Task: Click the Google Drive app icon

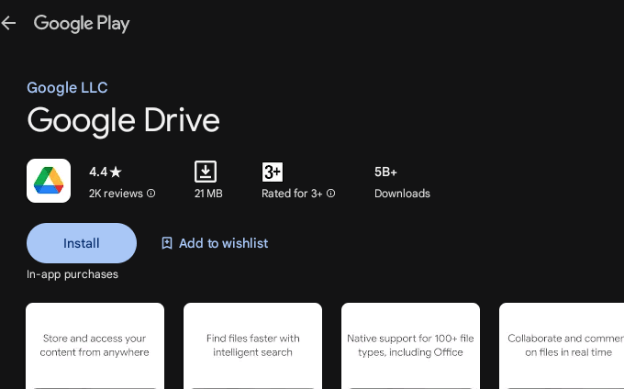Action: 49,181
